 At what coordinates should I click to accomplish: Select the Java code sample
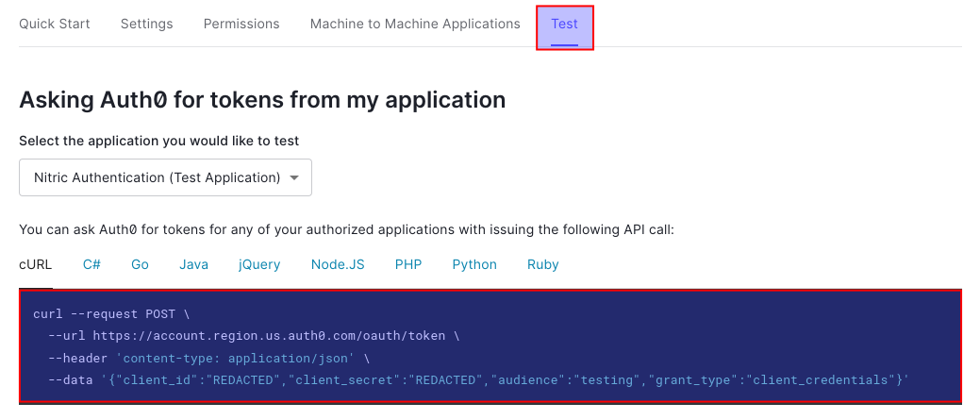click(x=193, y=264)
